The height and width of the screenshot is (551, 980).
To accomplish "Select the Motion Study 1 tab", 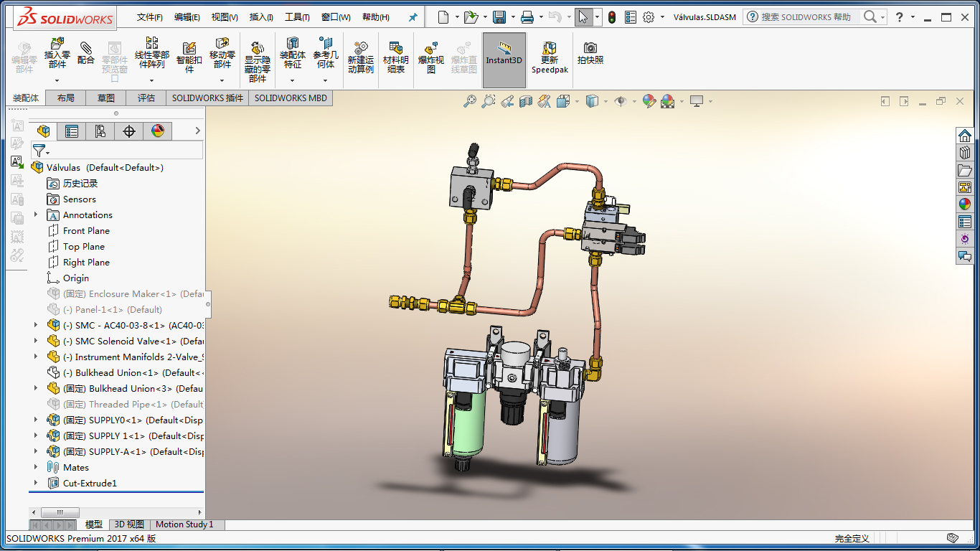I will (x=184, y=524).
